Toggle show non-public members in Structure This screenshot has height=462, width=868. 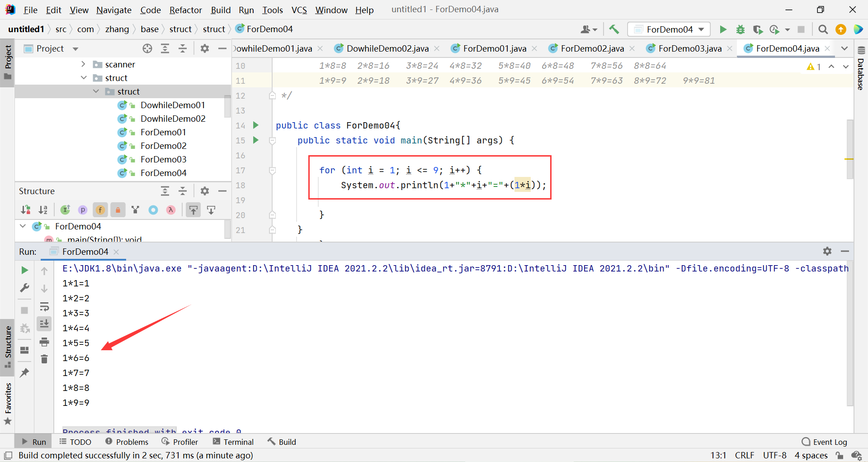tap(118, 210)
